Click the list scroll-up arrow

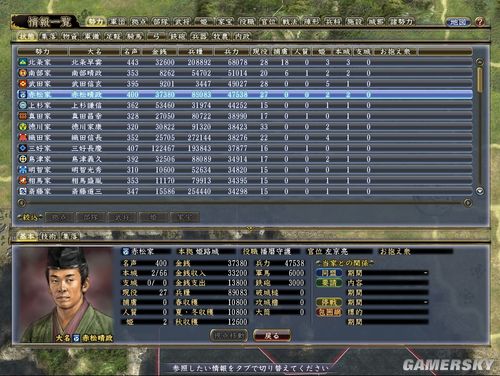(480, 62)
